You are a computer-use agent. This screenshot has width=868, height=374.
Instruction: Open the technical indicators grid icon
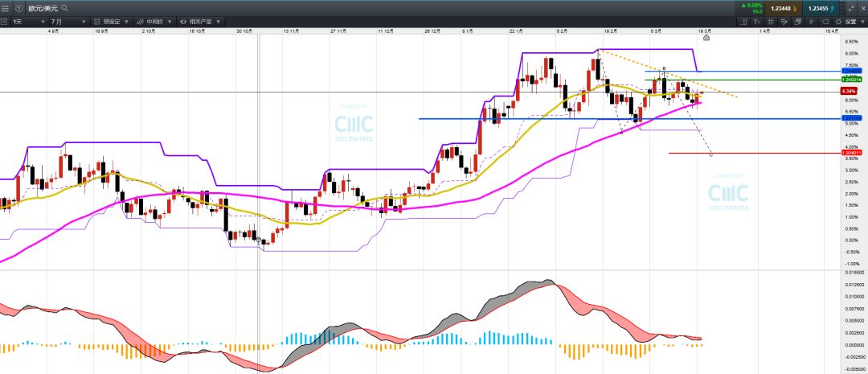click(770, 22)
